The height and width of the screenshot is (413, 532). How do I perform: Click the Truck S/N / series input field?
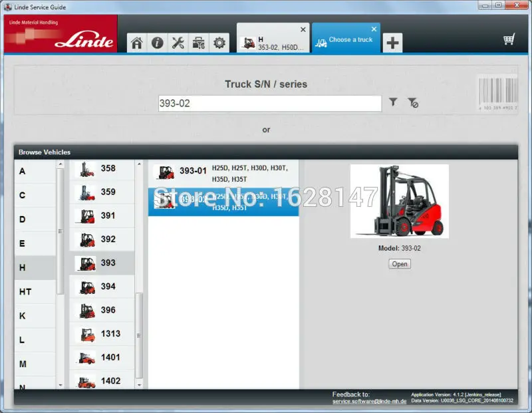click(270, 103)
